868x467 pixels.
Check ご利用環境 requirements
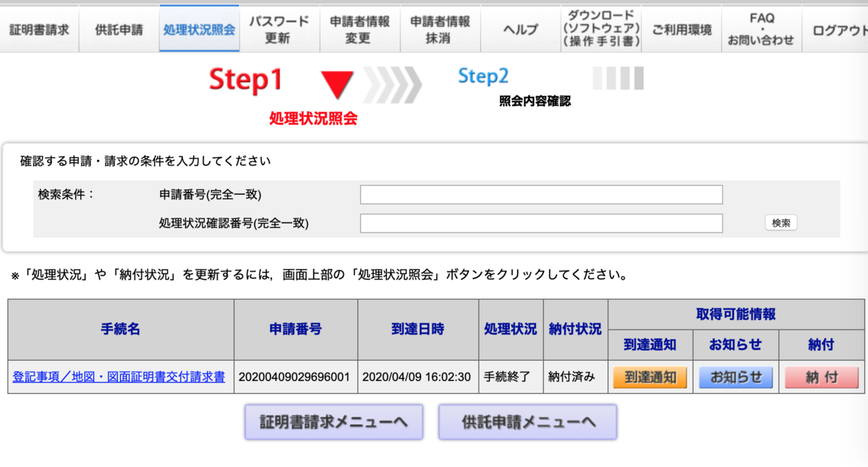point(681,28)
